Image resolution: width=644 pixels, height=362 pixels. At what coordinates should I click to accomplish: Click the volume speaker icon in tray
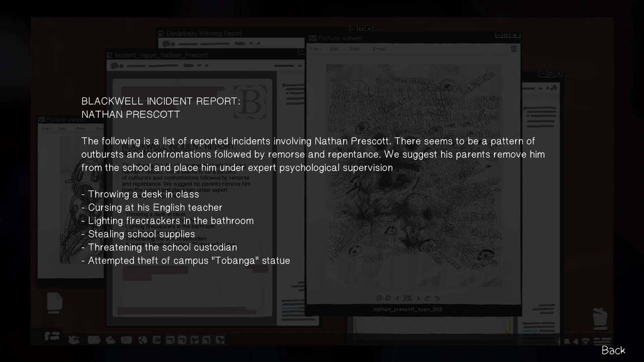coord(576,341)
